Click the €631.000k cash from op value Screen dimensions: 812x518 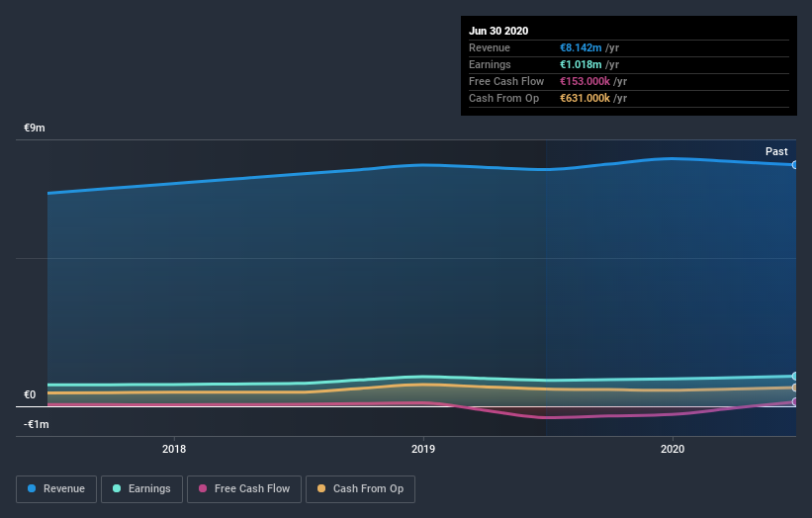(x=585, y=98)
